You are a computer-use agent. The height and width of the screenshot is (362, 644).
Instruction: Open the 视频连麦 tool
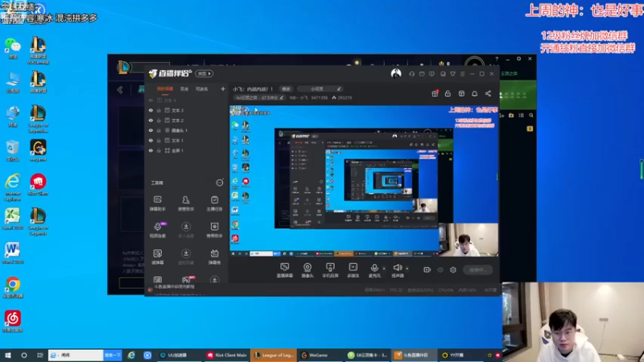click(x=158, y=230)
